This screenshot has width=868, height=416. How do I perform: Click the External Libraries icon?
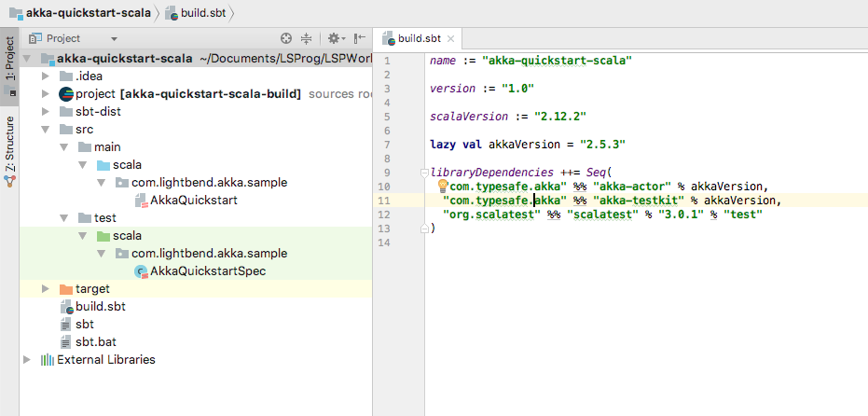(x=48, y=360)
